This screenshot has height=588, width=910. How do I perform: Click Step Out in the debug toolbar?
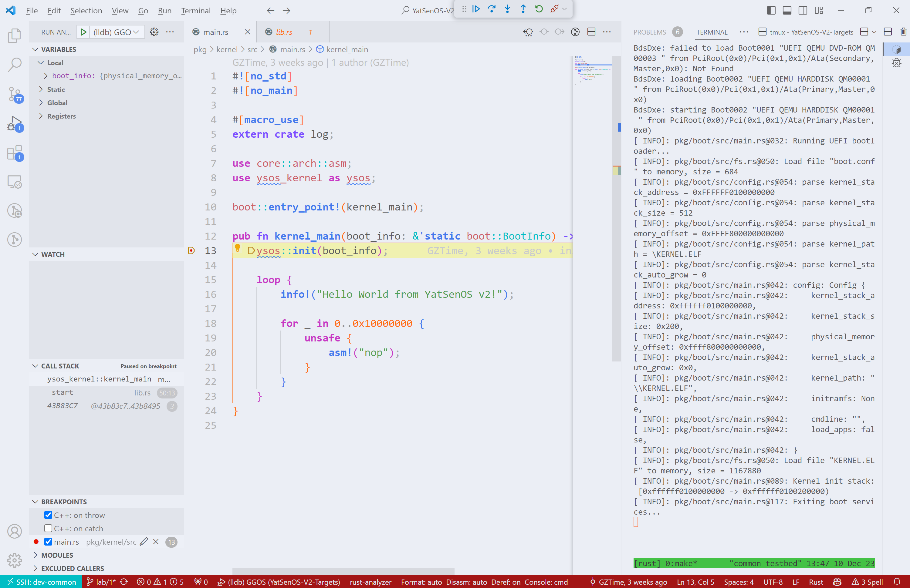click(x=523, y=9)
